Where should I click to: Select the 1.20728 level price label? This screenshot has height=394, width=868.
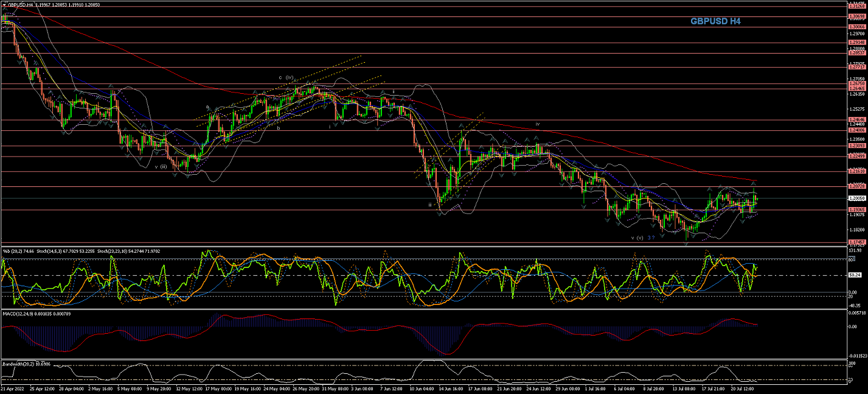click(856, 186)
